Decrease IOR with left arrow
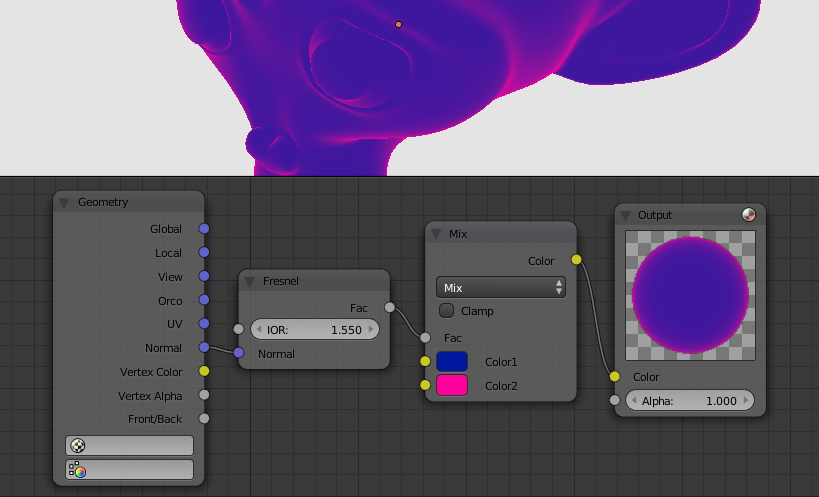 pyautogui.click(x=259, y=329)
